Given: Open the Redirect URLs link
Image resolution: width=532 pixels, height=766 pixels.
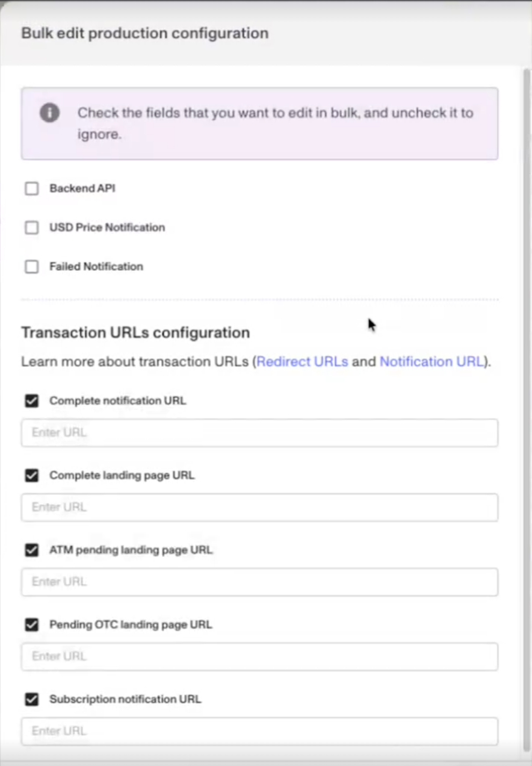Looking at the screenshot, I should 302,362.
